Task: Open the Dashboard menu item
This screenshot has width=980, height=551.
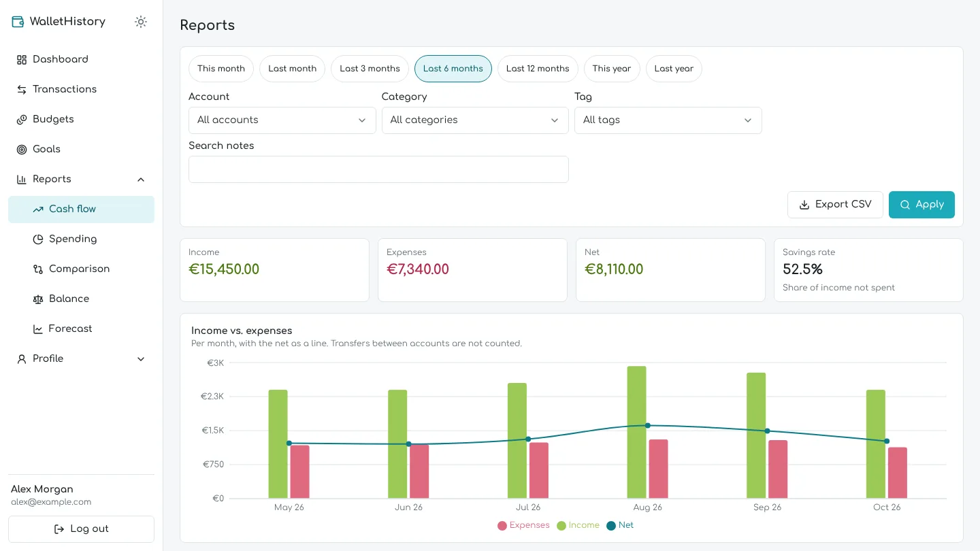Action: coord(82,60)
